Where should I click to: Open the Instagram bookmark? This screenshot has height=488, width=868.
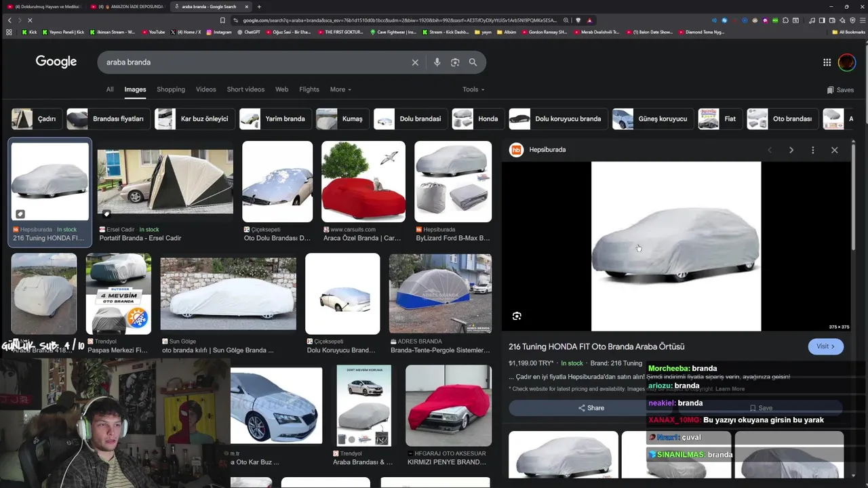tap(218, 32)
